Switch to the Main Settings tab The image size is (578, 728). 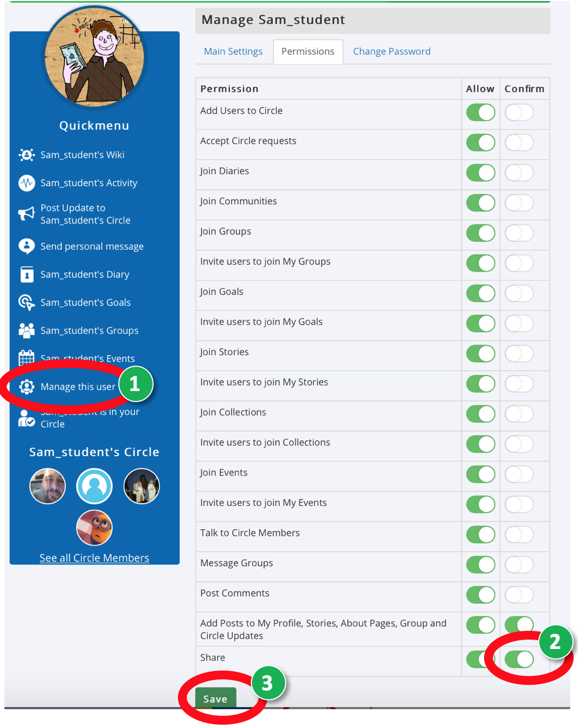[233, 51]
